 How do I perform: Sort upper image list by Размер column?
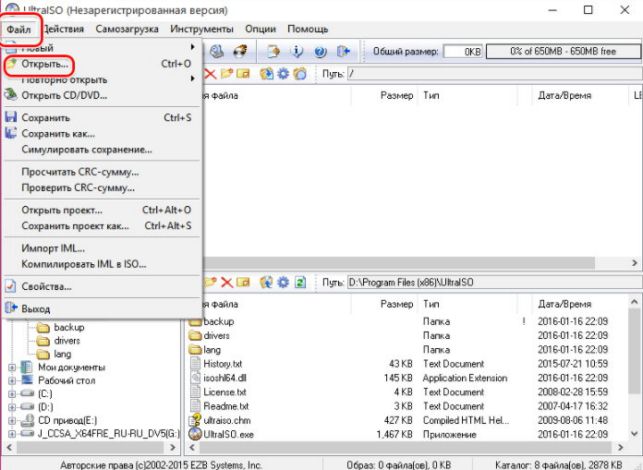[384, 96]
